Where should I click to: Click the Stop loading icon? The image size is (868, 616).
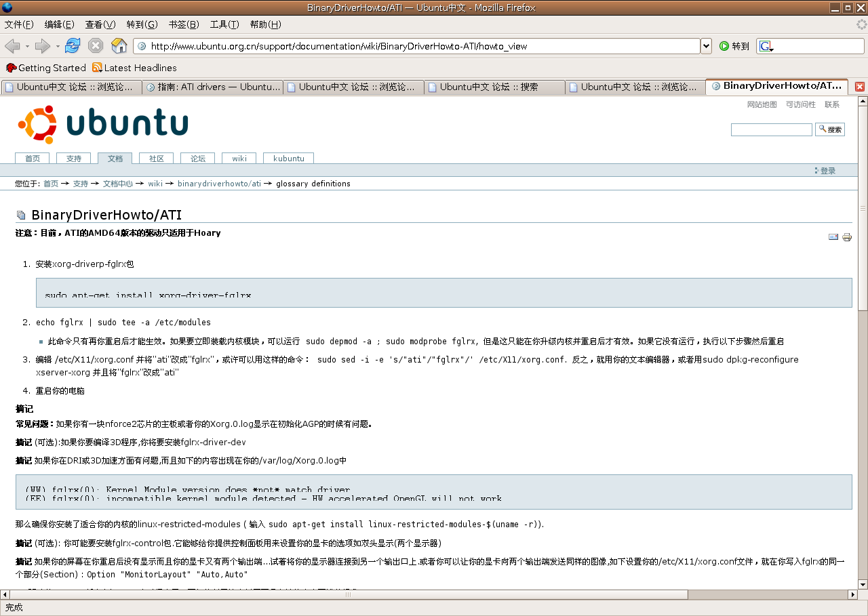click(x=96, y=45)
